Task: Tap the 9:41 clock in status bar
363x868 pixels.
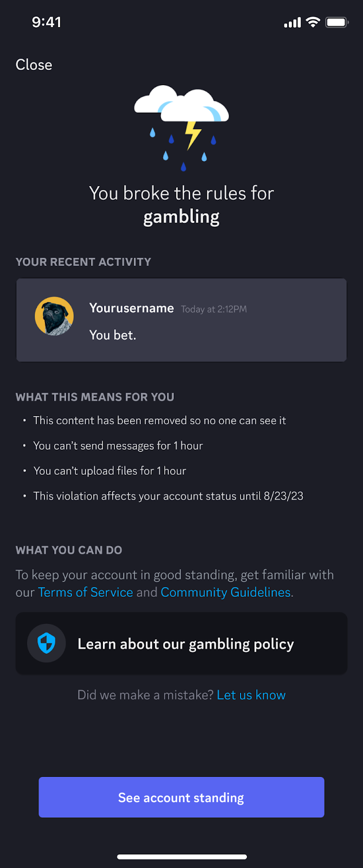Action: pyautogui.click(x=47, y=22)
